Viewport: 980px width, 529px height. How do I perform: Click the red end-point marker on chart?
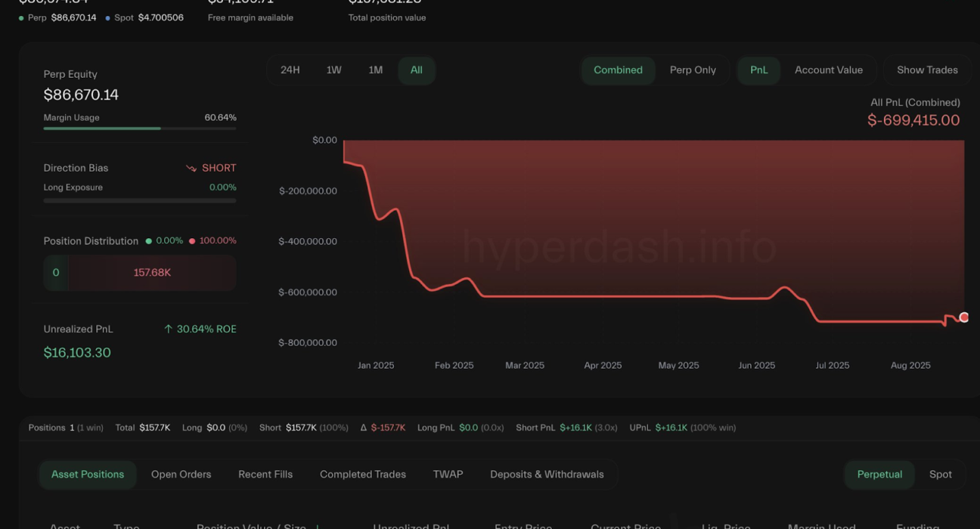(x=963, y=317)
